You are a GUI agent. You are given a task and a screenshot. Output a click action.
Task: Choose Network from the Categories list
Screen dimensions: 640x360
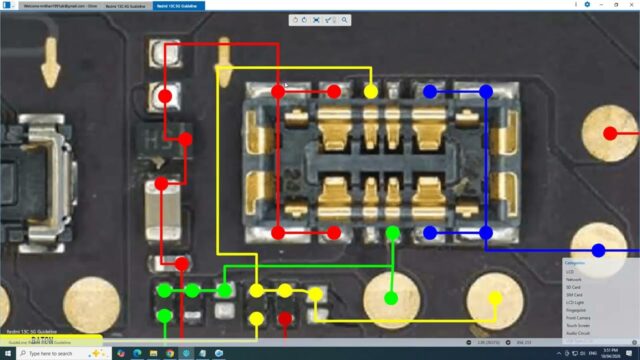point(573,280)
